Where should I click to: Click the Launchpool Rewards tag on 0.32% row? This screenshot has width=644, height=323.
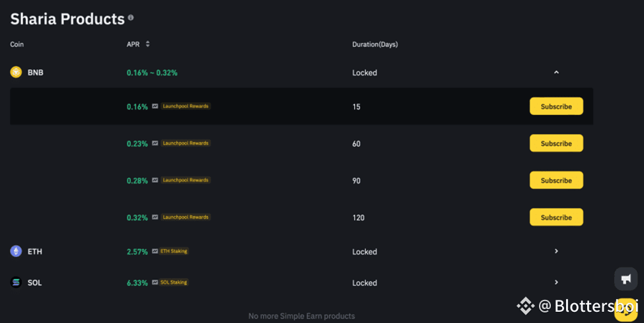(186, 217)
